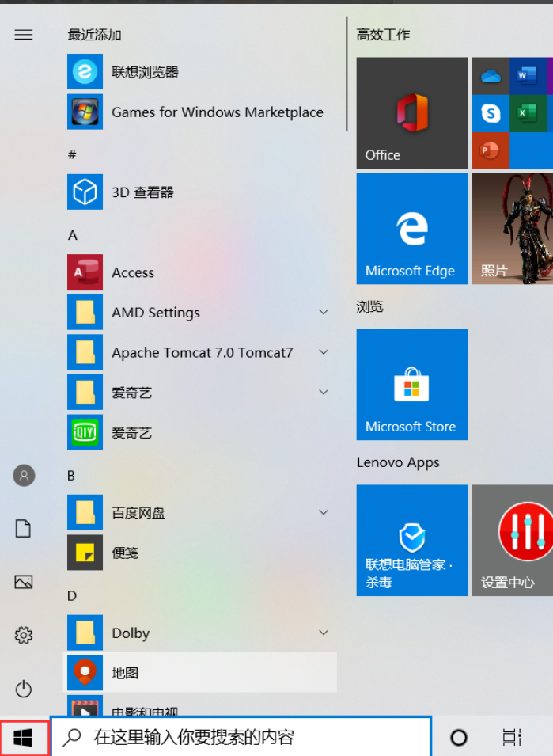Open the Pictures icon in sidebar
The image size is (553, 756).
tap(24, 582)
